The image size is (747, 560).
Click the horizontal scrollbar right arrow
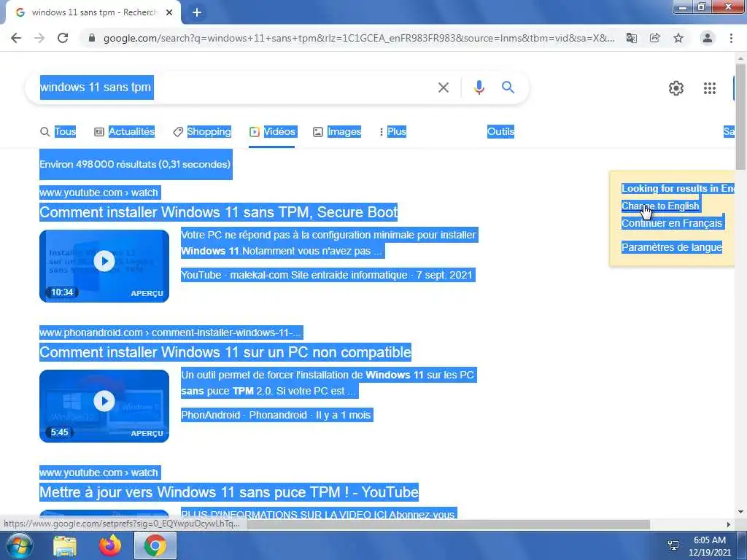tap(729, 524)
